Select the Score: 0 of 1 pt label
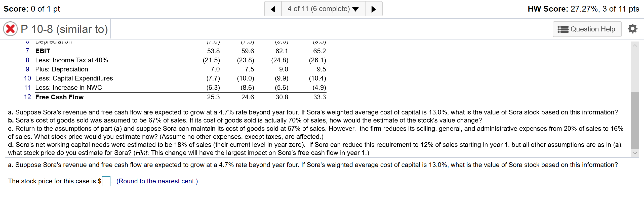 (31, 8)
